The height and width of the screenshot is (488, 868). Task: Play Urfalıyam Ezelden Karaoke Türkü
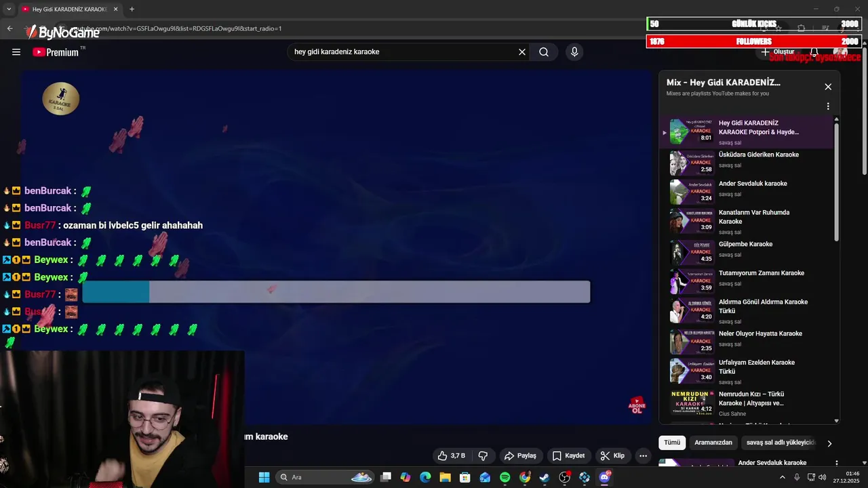746,371
